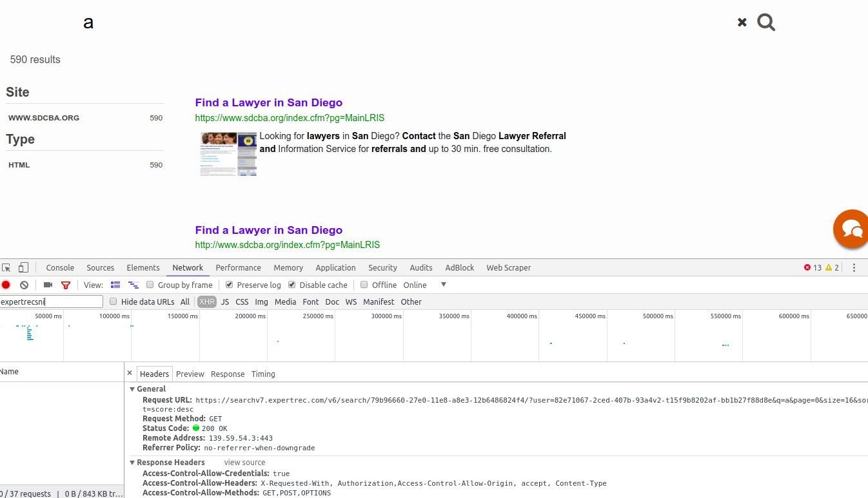Stop recording network log
This screenshot has width=868, height=498.
pyautogui.click(x=6, y=284)
